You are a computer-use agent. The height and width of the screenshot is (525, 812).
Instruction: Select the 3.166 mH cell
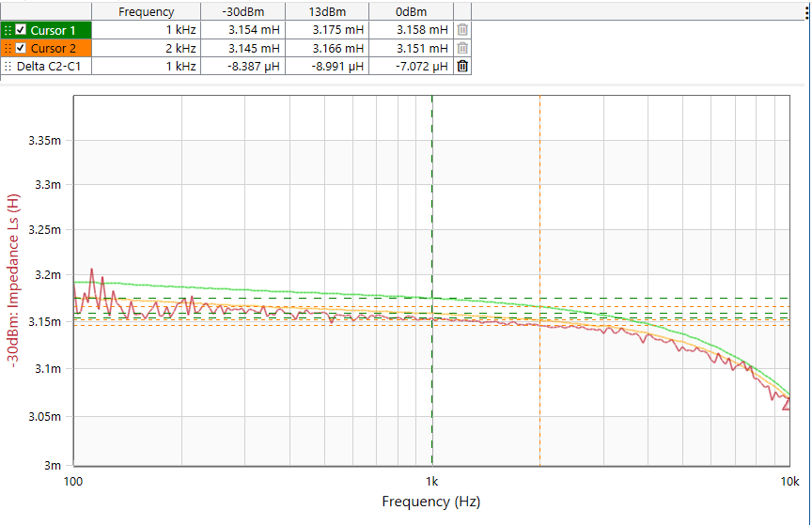coord(327,48)
